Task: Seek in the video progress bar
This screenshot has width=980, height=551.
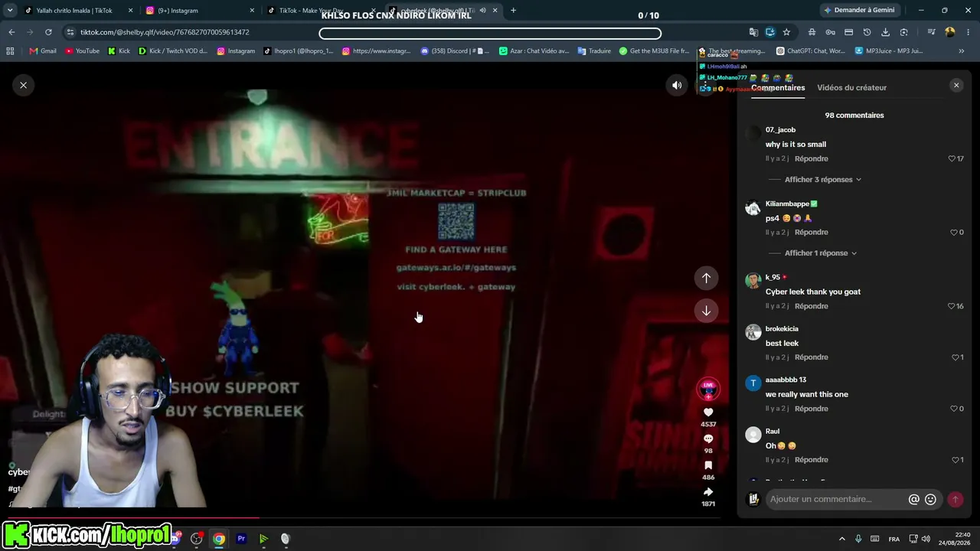Action: (364, 518)
